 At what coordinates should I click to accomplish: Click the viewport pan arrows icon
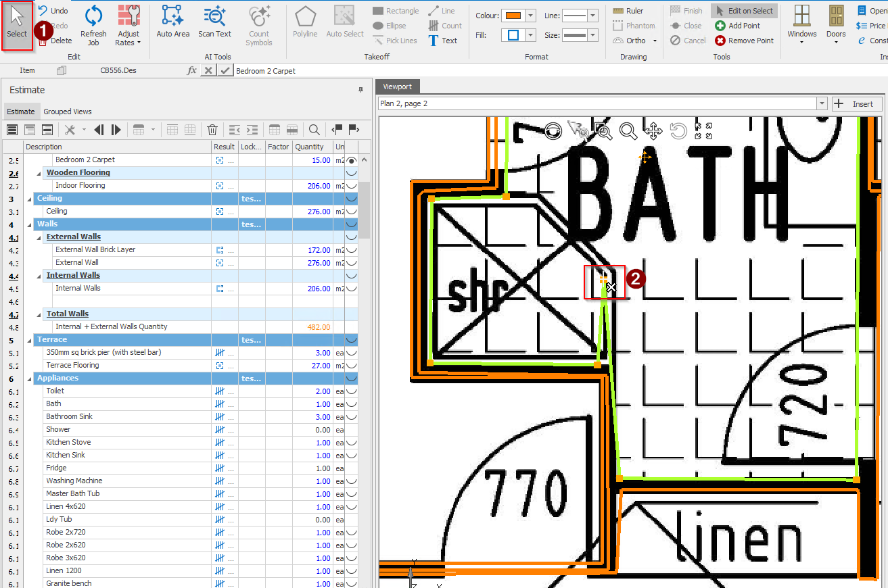point(653,131)
